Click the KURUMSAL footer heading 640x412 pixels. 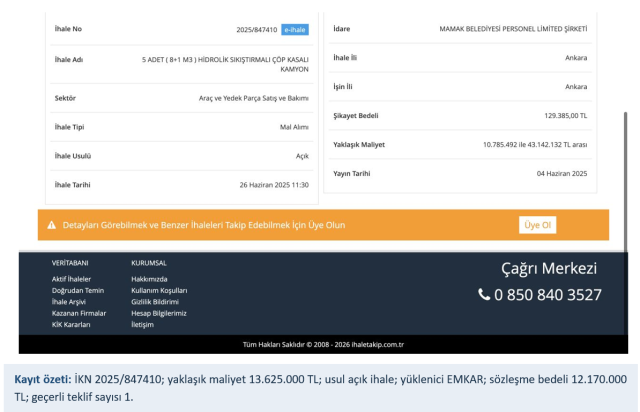click(x=149, y=263)
